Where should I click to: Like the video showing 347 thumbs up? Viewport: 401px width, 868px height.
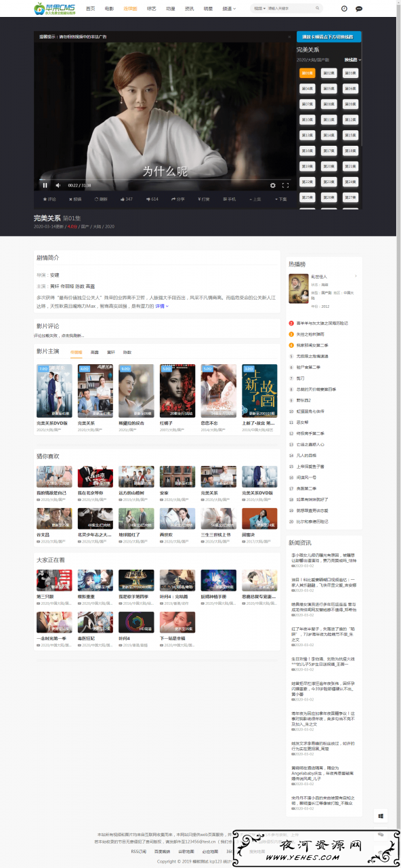click(x=127, y=199)
